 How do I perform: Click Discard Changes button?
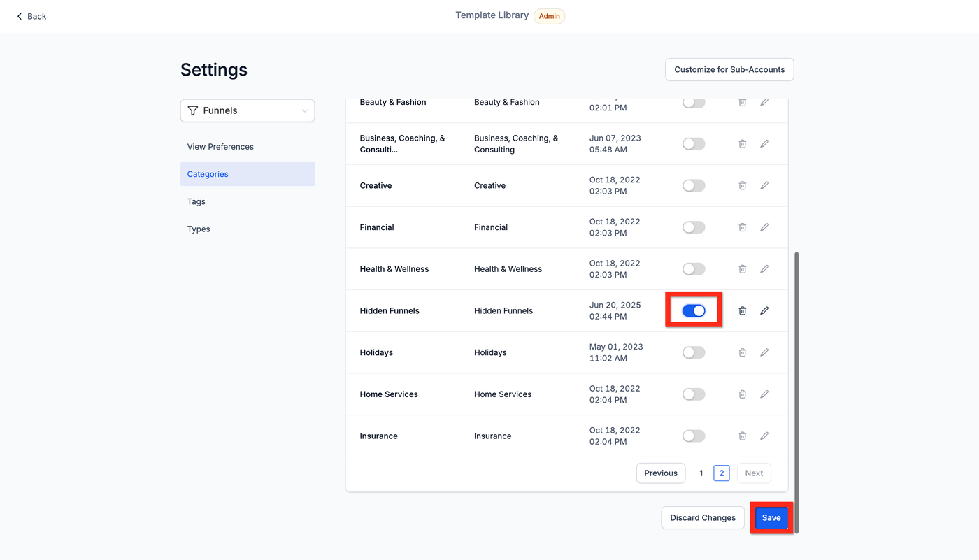pyautogui.click(x=703, y=518)
